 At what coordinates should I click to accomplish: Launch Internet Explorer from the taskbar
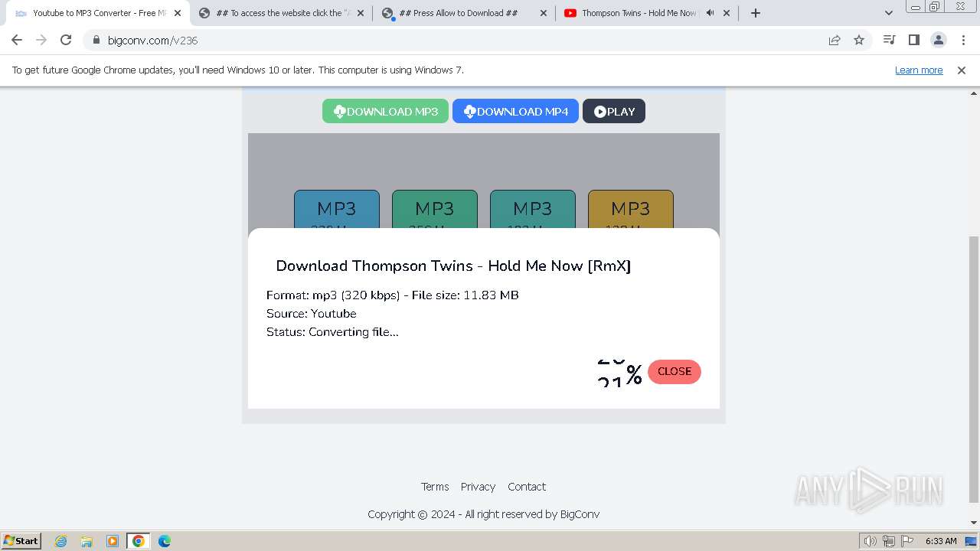[x=61, y=541]
